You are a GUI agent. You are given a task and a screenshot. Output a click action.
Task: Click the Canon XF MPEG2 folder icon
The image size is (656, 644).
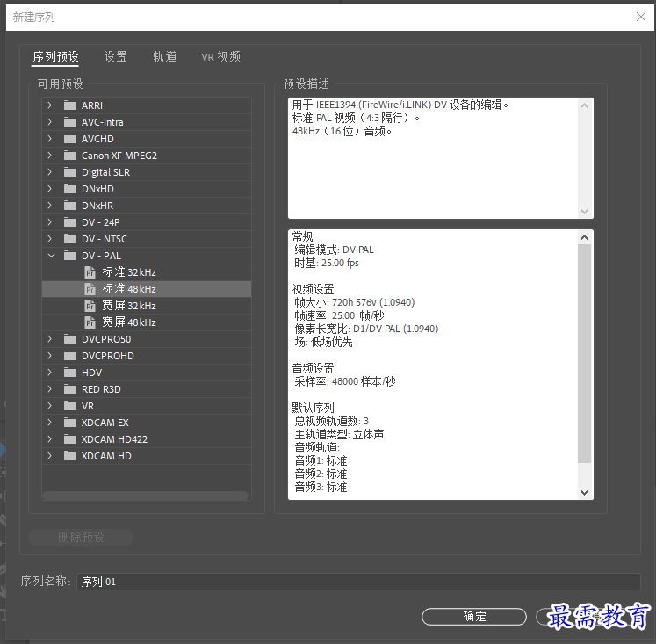pos(70,156)
